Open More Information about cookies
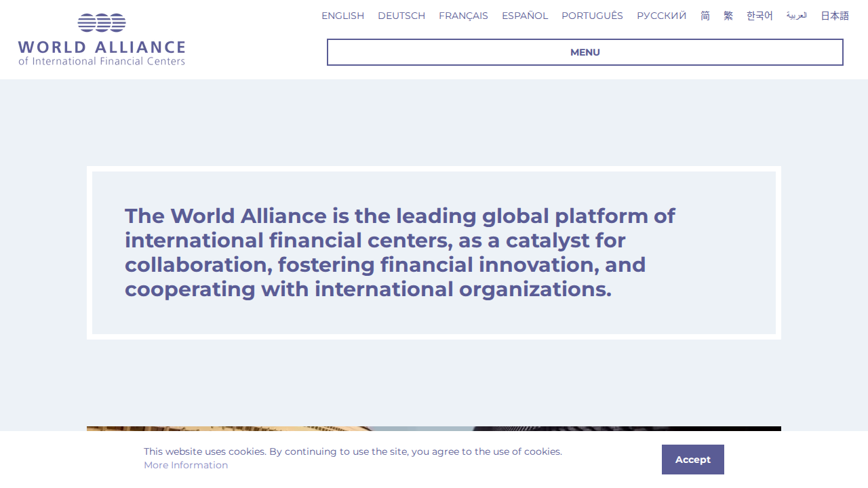 point(186,465)
